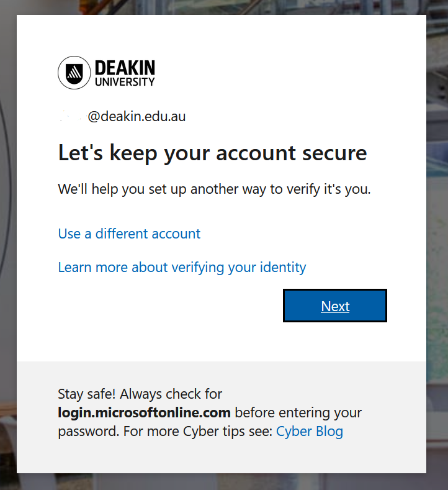The image size is (448, 490).
Task: Open 'Learn more about verifying your identity'
Action: point(182,268)
